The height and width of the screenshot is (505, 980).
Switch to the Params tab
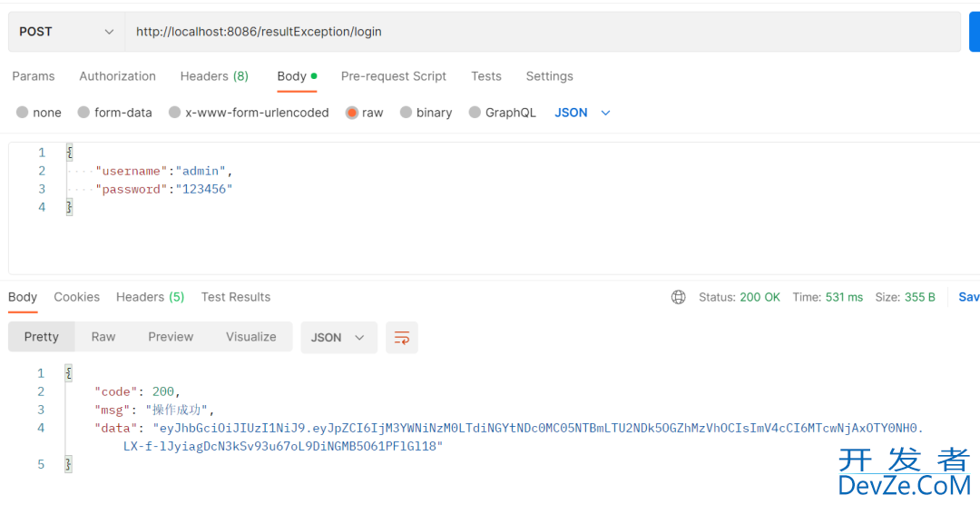pyautogui.click(x=34, y=76)
